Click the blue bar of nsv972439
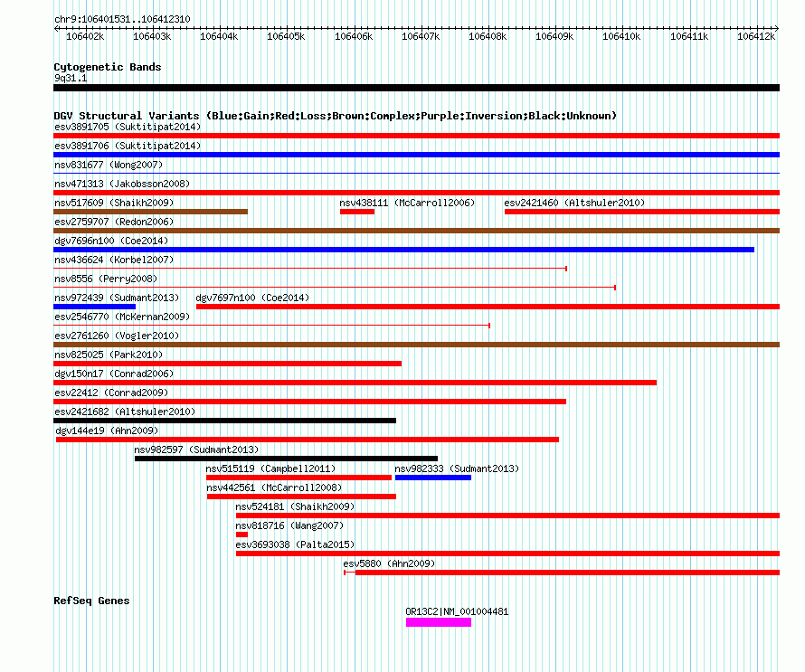 coord(94,307)
